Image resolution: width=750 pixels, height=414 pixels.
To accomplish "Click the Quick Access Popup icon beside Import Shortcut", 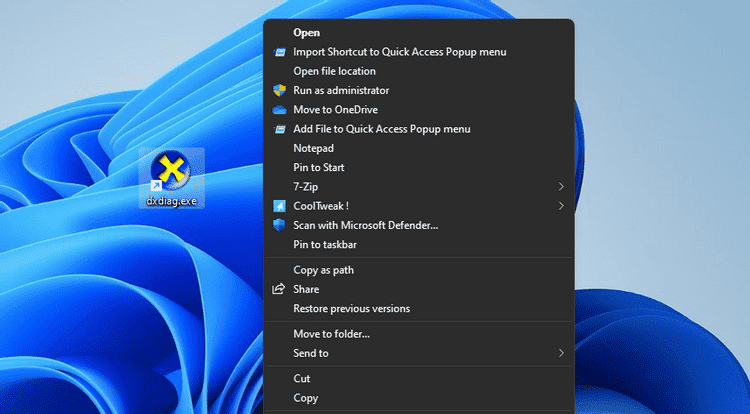I will click(x=279, y=52).
